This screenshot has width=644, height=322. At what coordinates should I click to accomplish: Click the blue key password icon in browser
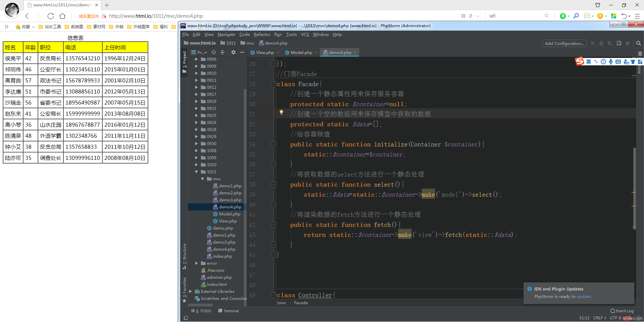[576, 16]
